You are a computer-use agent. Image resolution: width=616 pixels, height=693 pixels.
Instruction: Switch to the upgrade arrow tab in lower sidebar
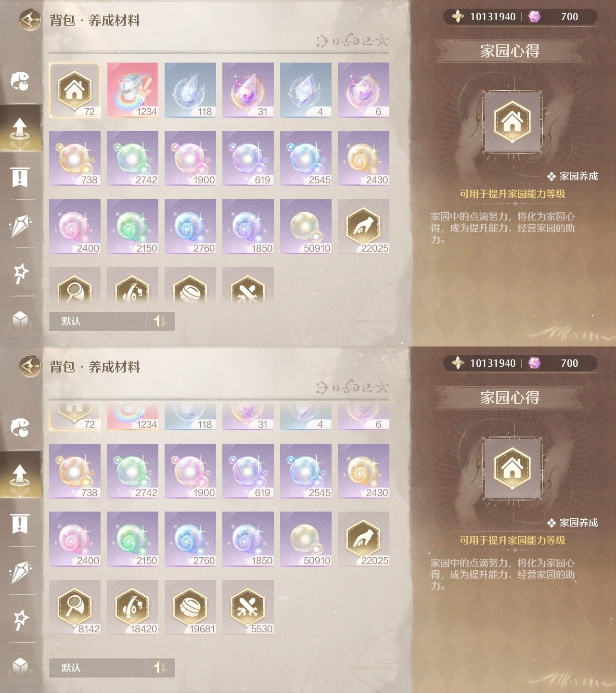(20, 475)
